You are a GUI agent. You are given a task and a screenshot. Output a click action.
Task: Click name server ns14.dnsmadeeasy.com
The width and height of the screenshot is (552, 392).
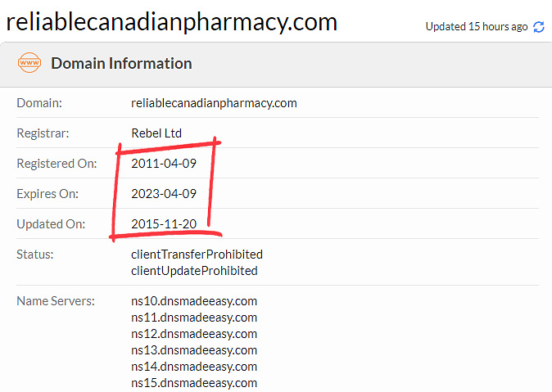194,367
